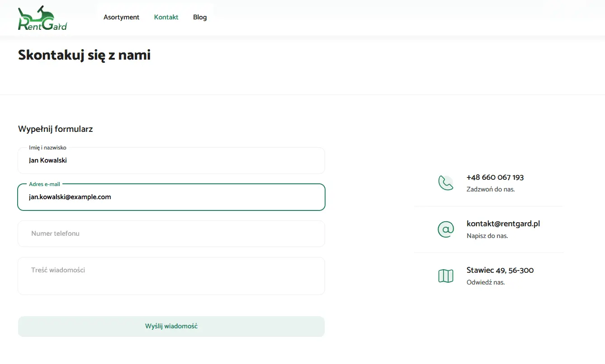
Task: Go to the Kontakt page
Action: (x=166, y=17)
